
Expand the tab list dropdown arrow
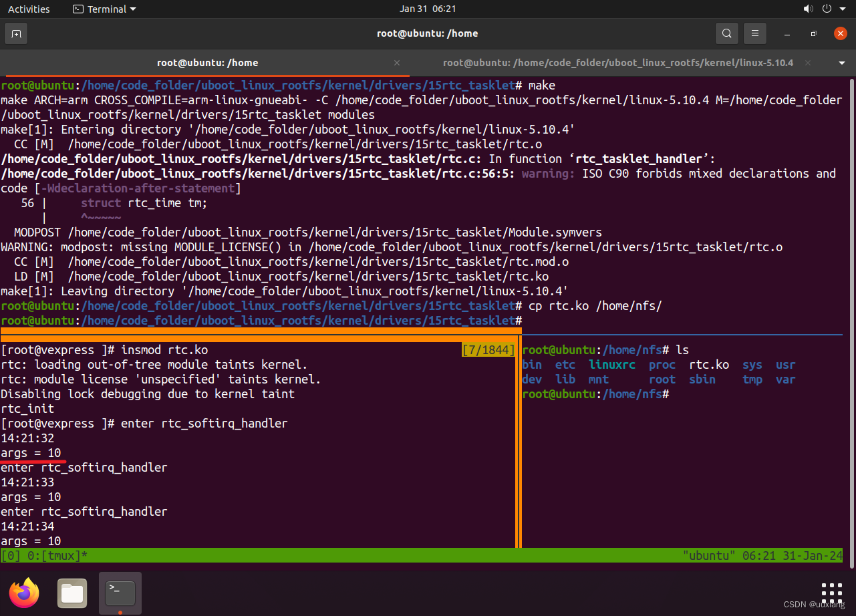(841, 63)
